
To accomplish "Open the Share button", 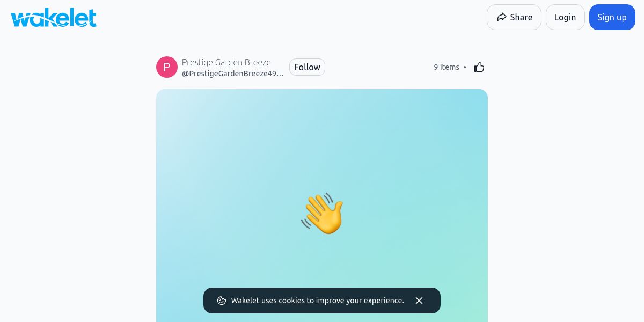I will (x=514, y=17).
